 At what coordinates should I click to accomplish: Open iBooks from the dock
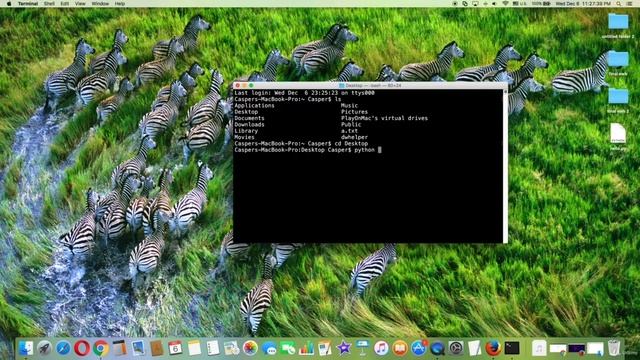tap(400, 348)
